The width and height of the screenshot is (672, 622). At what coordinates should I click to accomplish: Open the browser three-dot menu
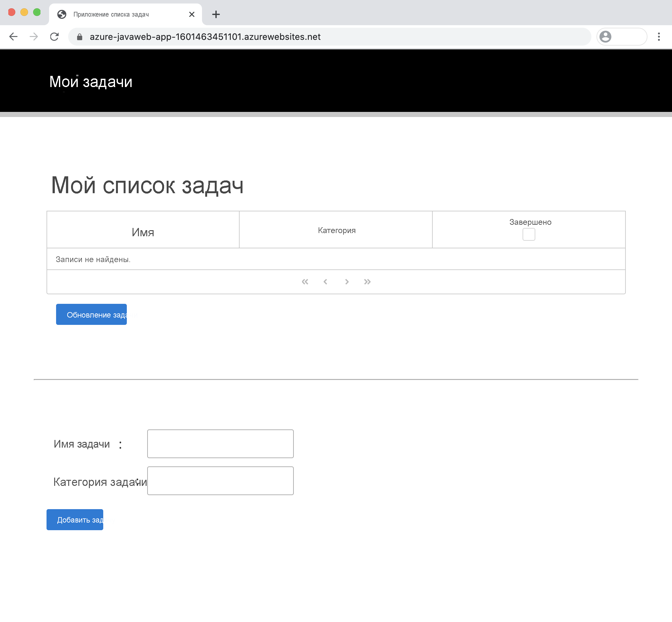coord(659,36)
